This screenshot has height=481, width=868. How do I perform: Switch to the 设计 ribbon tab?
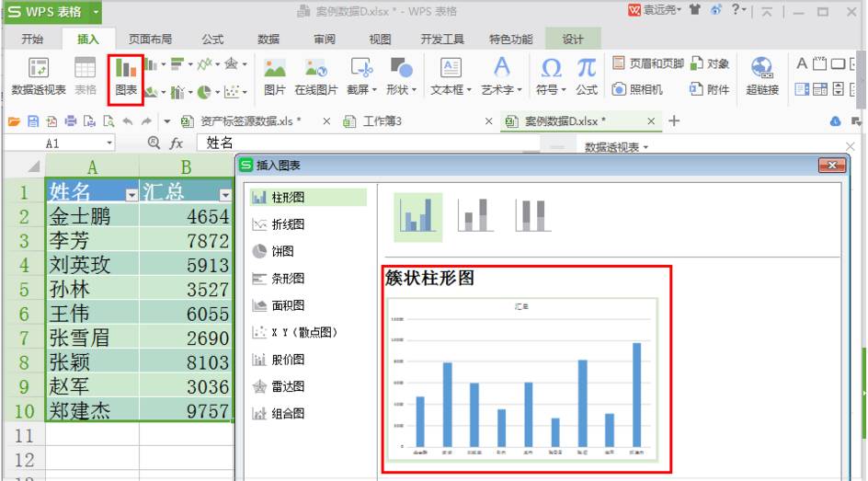tap(573, 40)
